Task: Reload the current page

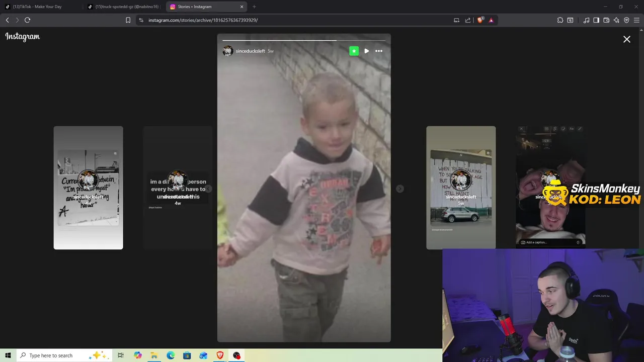Action: tap(28, 20)
